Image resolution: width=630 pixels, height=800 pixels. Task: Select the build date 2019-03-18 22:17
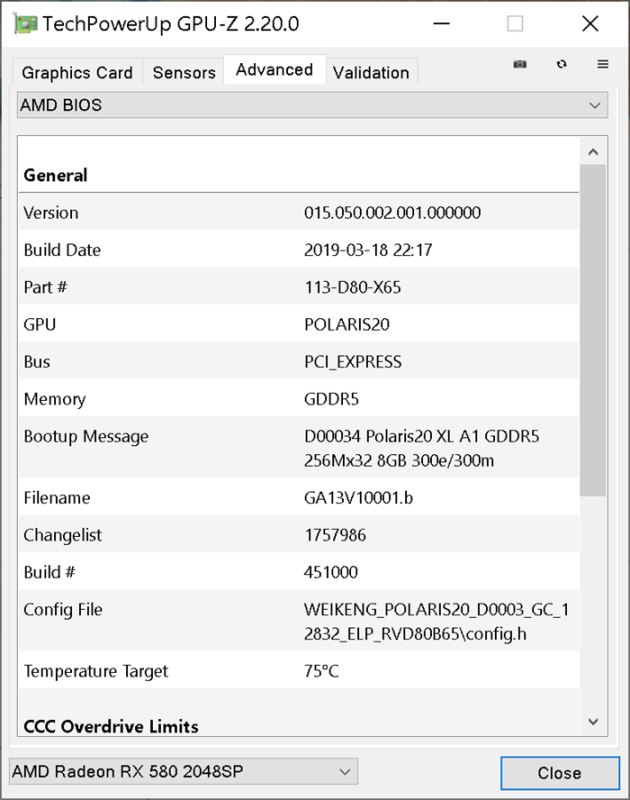368,250
